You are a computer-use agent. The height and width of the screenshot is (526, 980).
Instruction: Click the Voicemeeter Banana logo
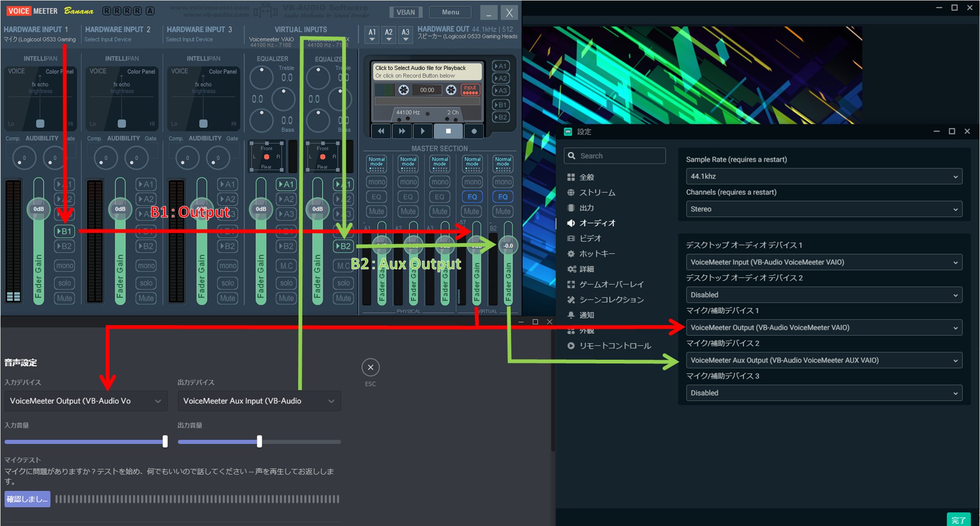coord(50,11)
